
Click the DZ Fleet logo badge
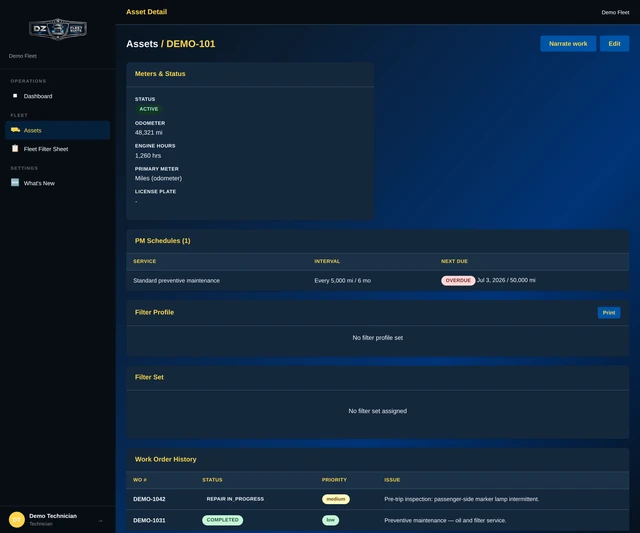(58, 29)
